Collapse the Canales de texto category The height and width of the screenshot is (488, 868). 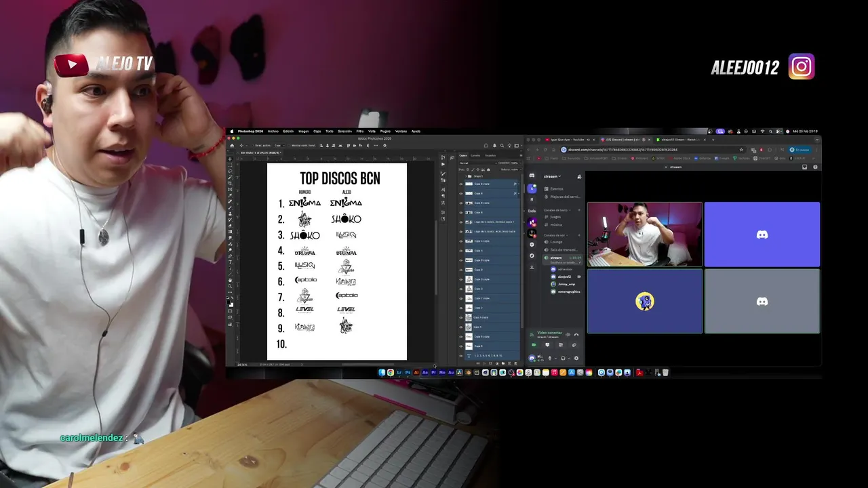(x=557, y=210)
